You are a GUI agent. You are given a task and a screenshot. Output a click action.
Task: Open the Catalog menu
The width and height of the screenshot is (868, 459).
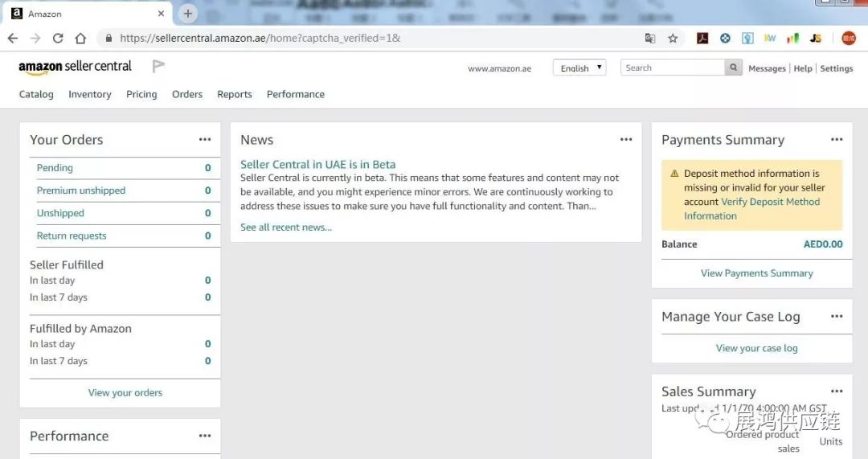36,94
